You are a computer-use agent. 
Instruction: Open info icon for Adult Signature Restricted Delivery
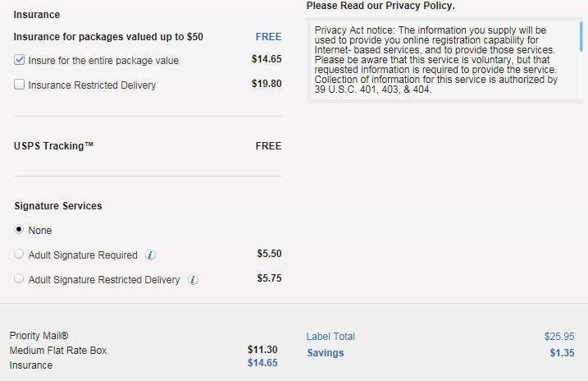[x=193, y=280]
